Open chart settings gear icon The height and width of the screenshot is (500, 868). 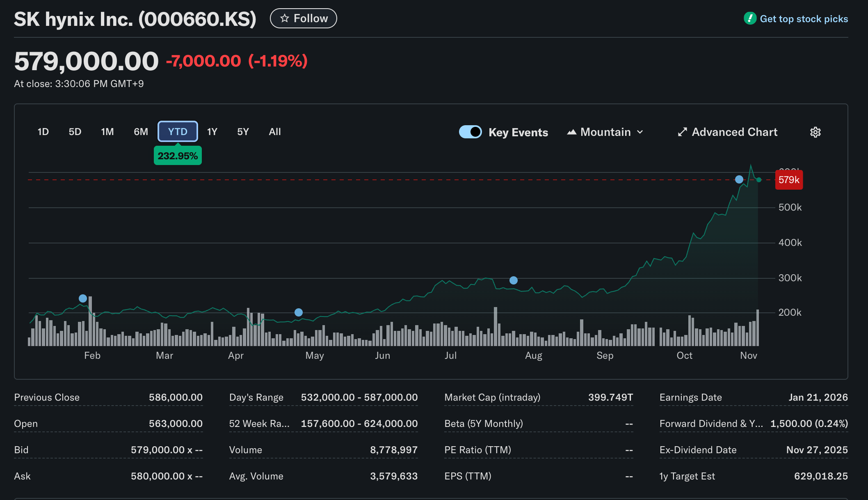click(x=815, y=132)
